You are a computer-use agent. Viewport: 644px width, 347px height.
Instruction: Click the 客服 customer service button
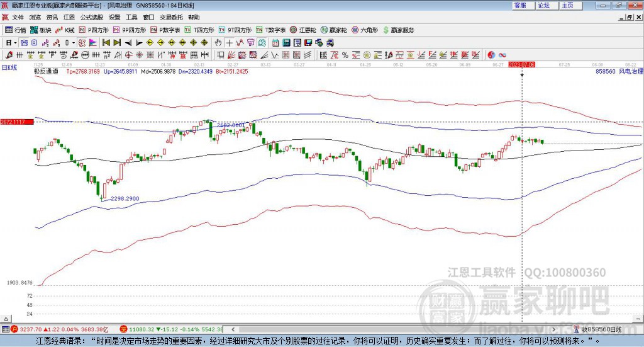(523, 5)
